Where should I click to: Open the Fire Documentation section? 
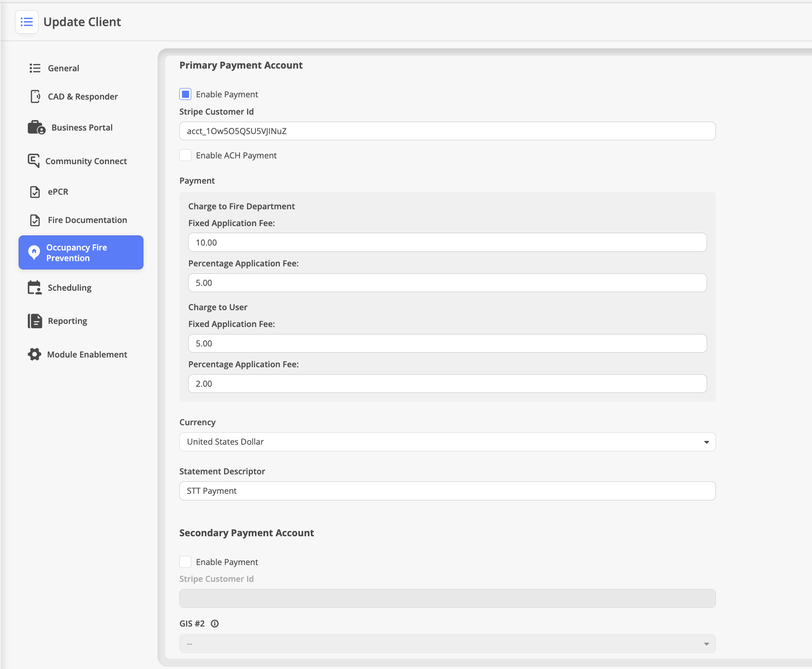[x=87, y=220]
